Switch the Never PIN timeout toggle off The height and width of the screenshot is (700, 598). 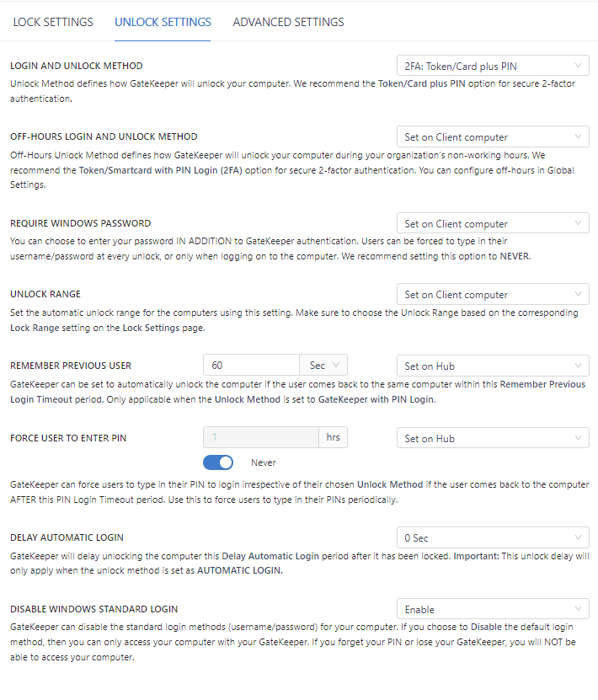pyautogui.click(x=218, y=462)
